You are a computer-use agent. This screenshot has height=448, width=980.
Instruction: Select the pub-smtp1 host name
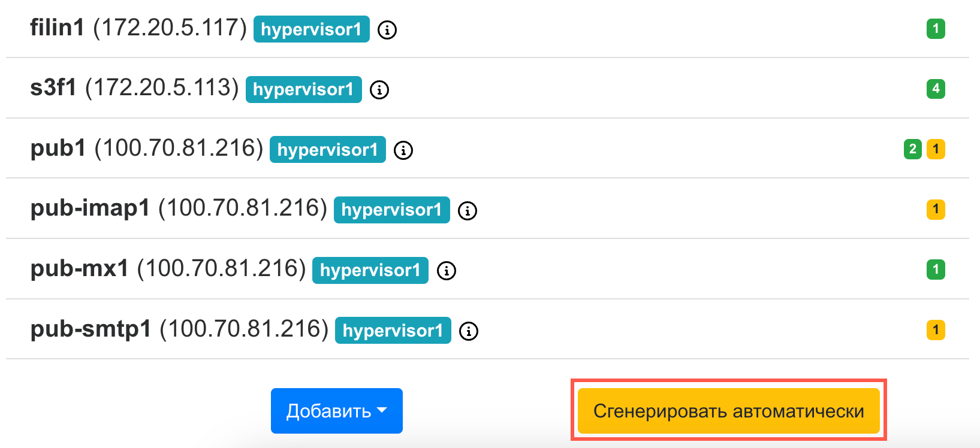click(91, 329)
